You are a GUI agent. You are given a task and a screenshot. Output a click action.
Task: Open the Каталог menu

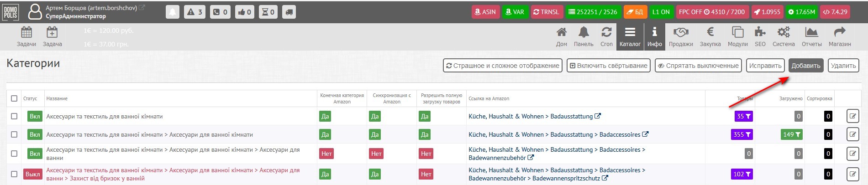click(630, 36)
